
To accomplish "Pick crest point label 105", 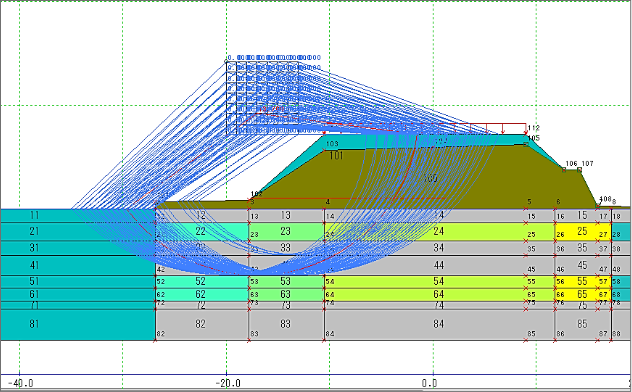I will pyautogui.click(x=534, y=138).
